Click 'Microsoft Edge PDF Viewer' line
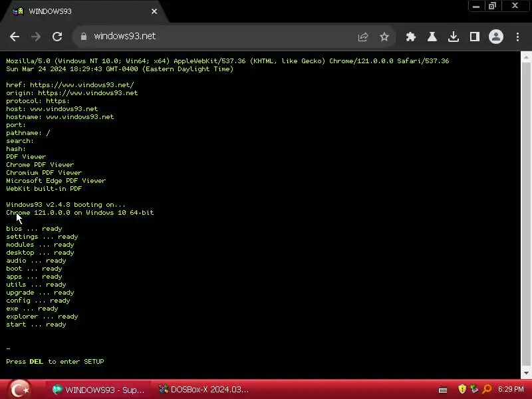Screen dimensions: 532x399 point(56,181)
